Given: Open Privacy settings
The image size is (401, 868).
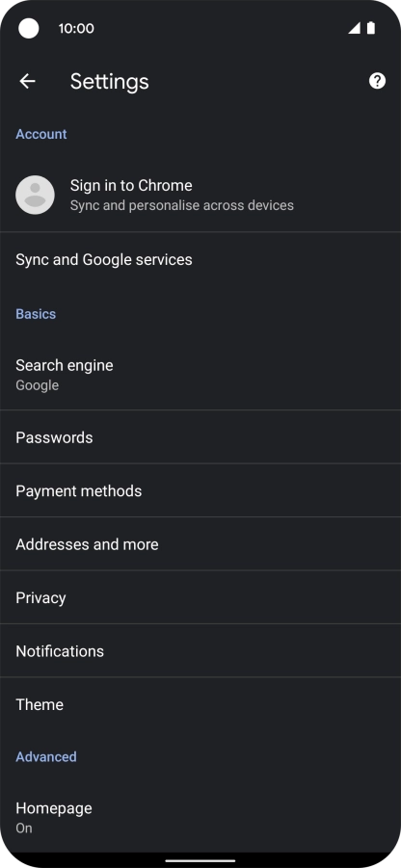Looking at the screenshot, I should tap(200, 597).
